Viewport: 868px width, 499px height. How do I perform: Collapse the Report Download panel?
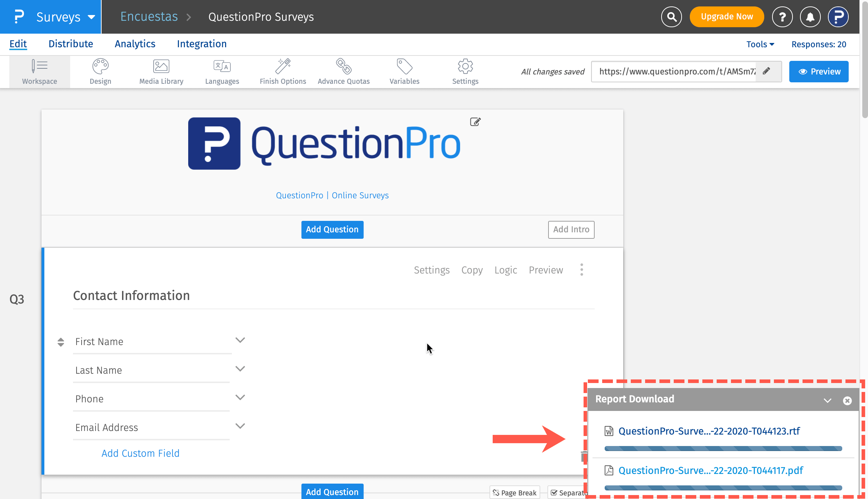pyautogui.click(x=827, y=400)
